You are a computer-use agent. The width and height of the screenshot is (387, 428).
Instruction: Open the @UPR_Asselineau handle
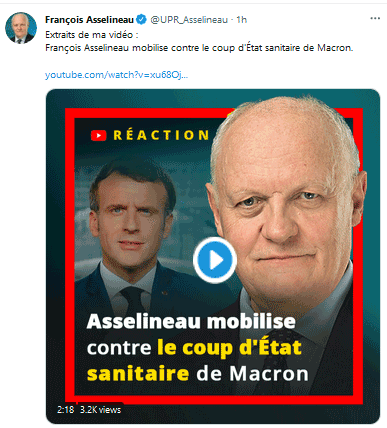(x=189, y=20)
